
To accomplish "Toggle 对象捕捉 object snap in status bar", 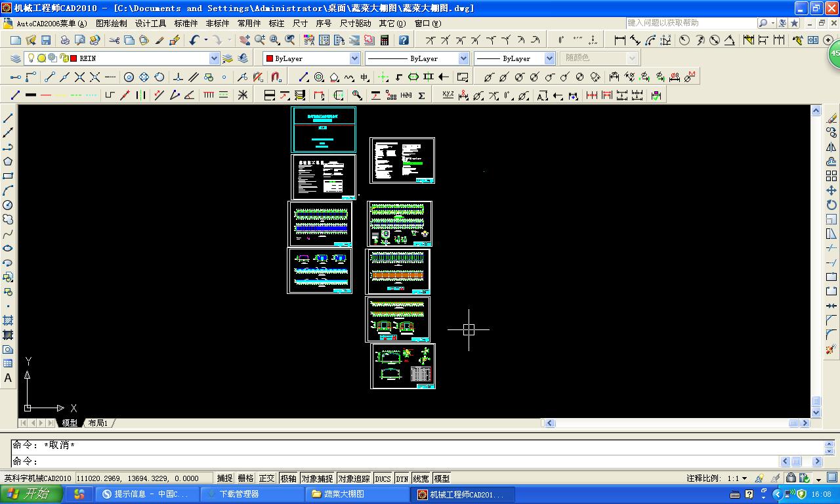I will coord(318,478).
